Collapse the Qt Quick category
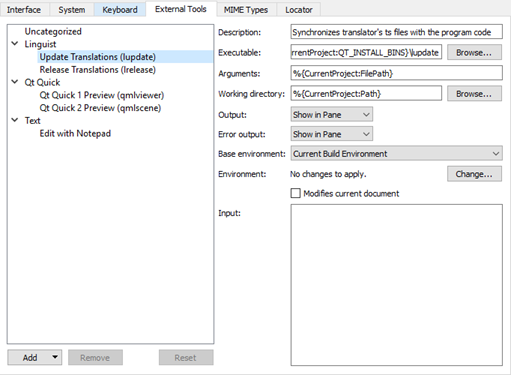This screenshot has width=511, height=375. pos(15,82)
